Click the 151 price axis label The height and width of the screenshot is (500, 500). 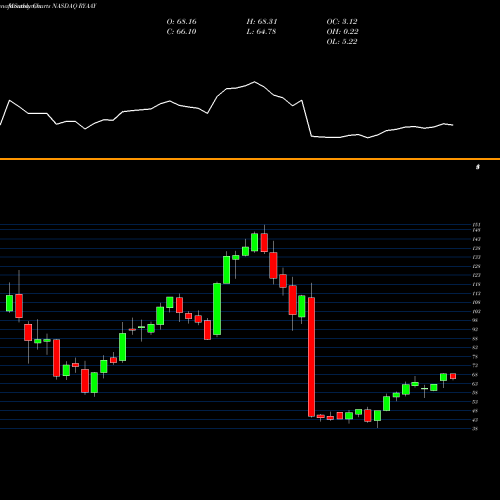(476, 225)
